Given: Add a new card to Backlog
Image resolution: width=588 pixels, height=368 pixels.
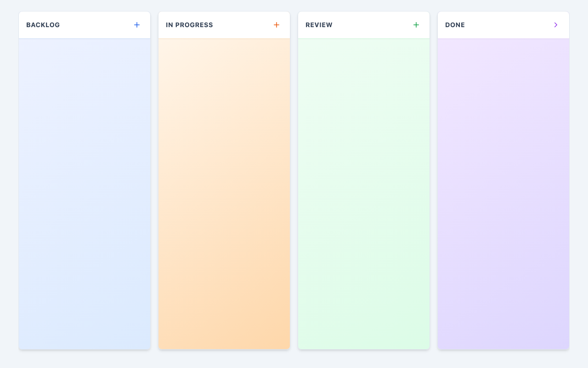Looking at the screenshot, I should 137,25.
